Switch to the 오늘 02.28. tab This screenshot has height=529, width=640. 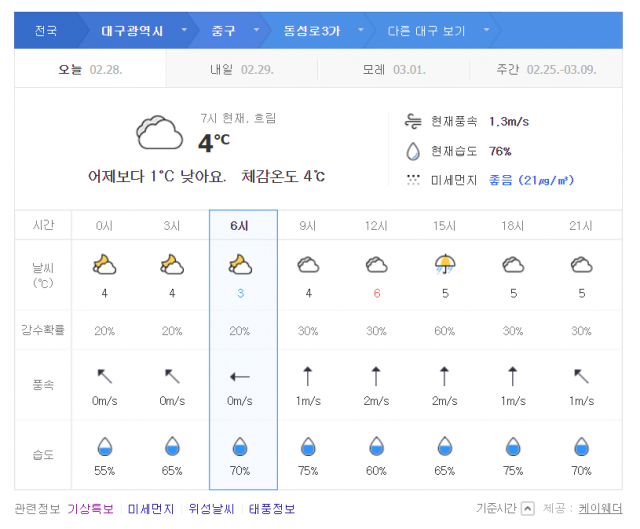tap(90, 69)
